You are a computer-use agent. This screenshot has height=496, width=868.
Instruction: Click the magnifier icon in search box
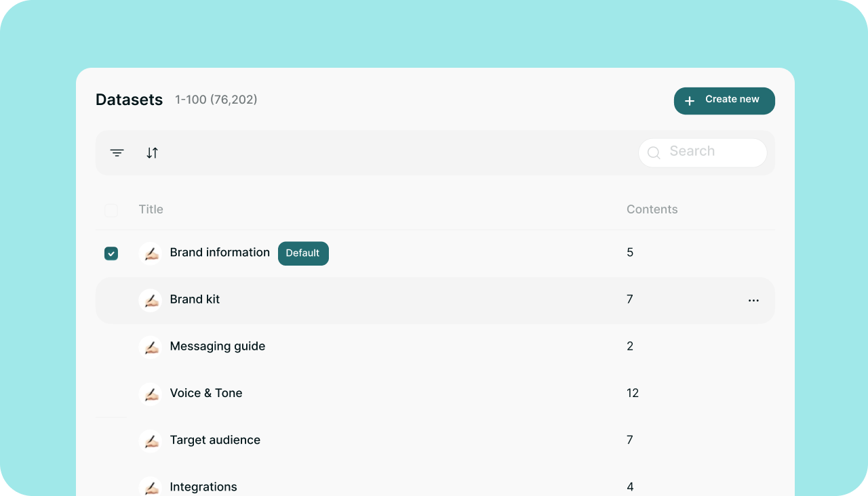coord(654,153)
